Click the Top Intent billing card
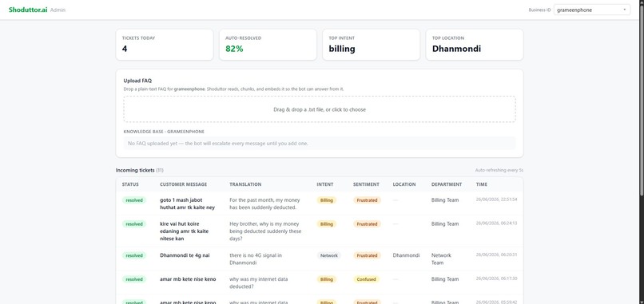644x304 pixels. point(372,45)
